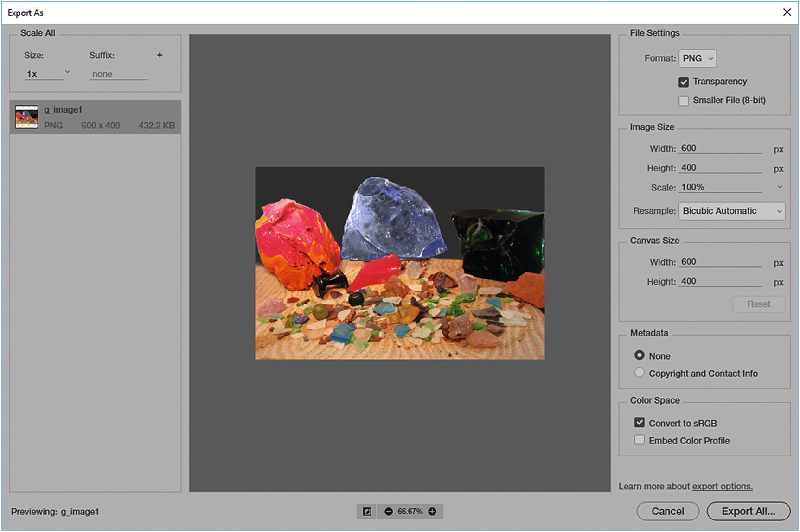This screenshot has width=800, height=532.
Task: Click the image Width field showing 600
Action: [x=719, y=147]
